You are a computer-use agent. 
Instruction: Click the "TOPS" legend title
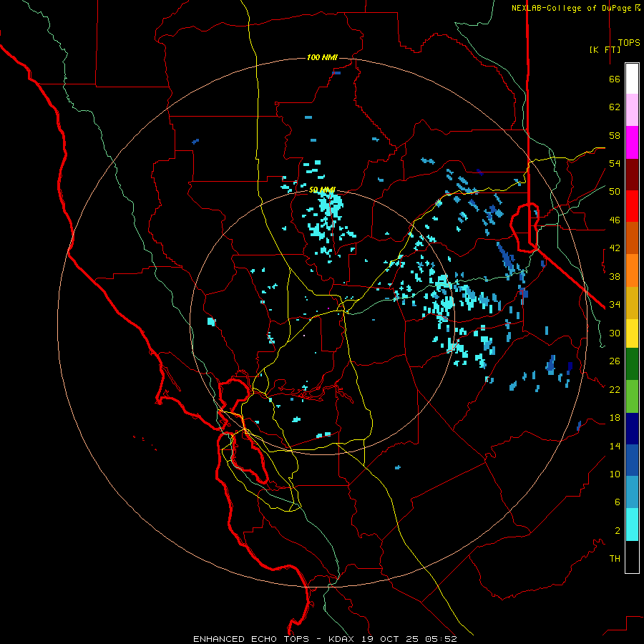[x=629, y=43]
